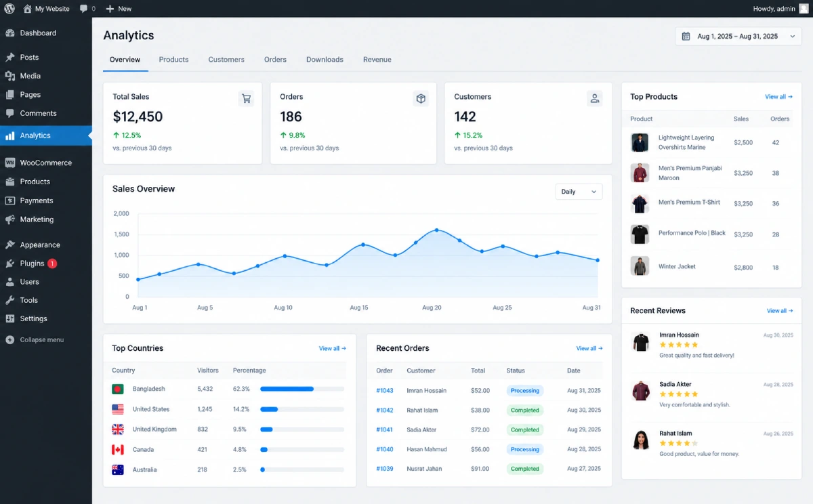Viewport: 813px width, 504px height.
Task: Click the Payments sidebar icon
Action: coord(9,201)
